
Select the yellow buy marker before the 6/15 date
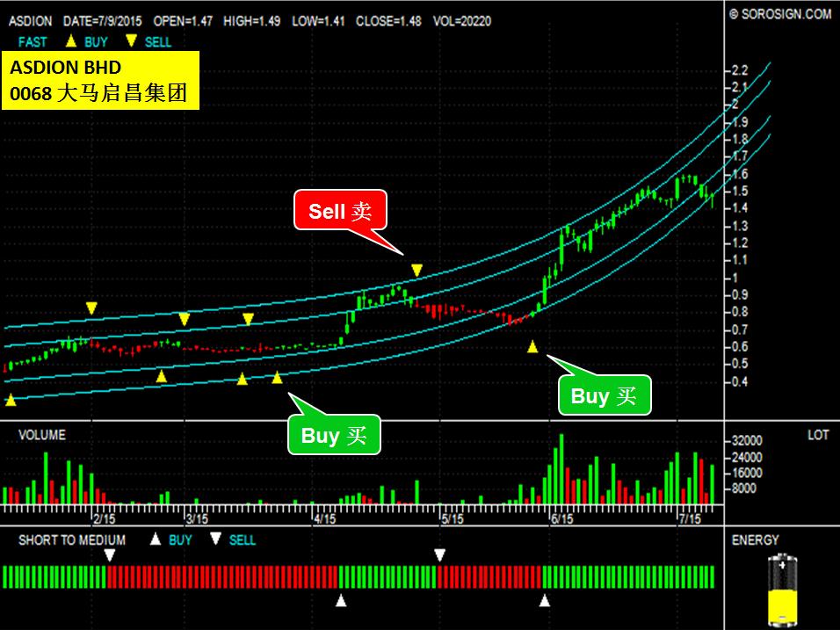pos(532,347)
